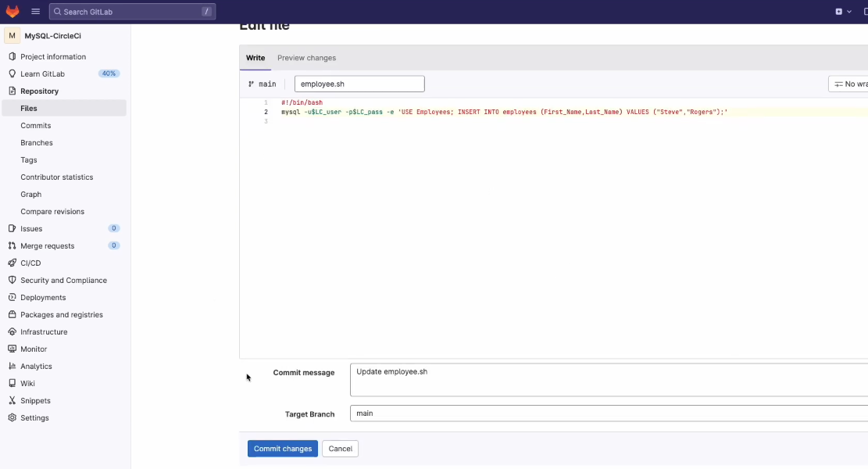
Task: Click line 2 of the code editor
Action: [504, 112]
